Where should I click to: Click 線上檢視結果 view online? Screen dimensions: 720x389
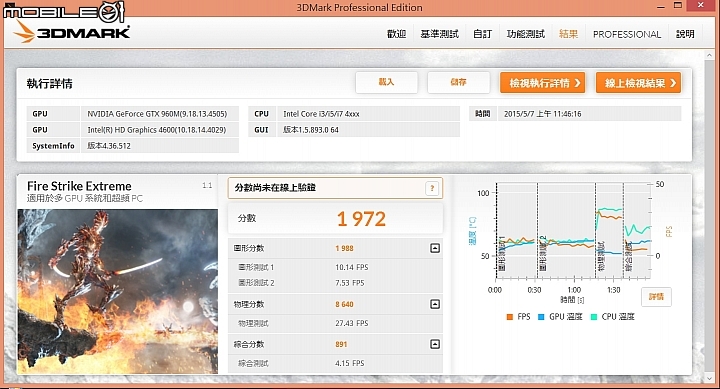pos(638,83)
